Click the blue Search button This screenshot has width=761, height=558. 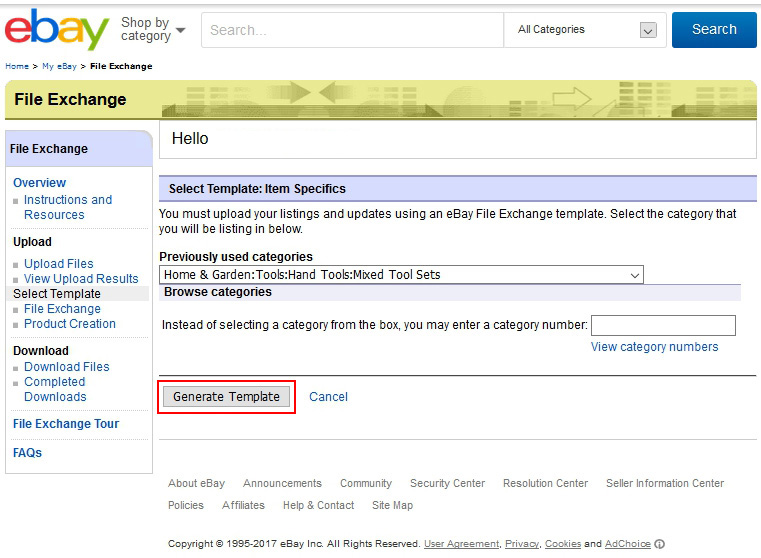coord(713,30)
